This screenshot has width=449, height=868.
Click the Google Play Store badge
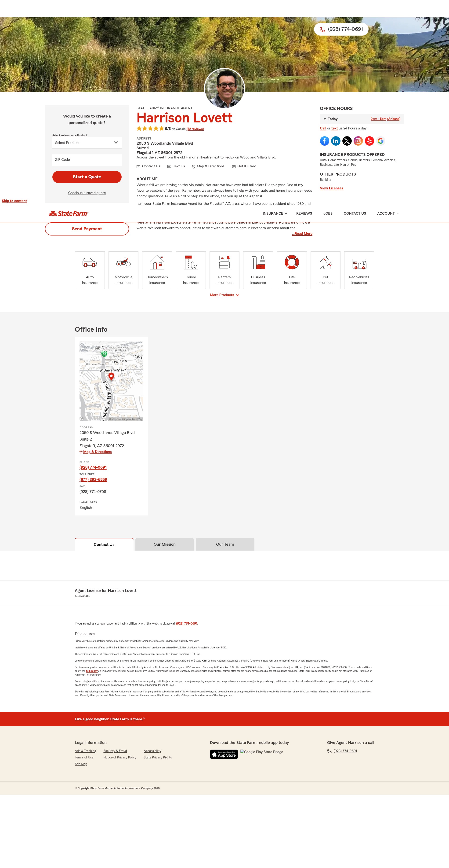[261, 752]
